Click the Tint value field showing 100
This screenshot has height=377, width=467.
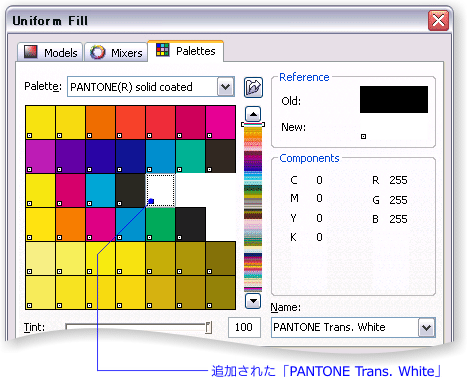(244, 327)
